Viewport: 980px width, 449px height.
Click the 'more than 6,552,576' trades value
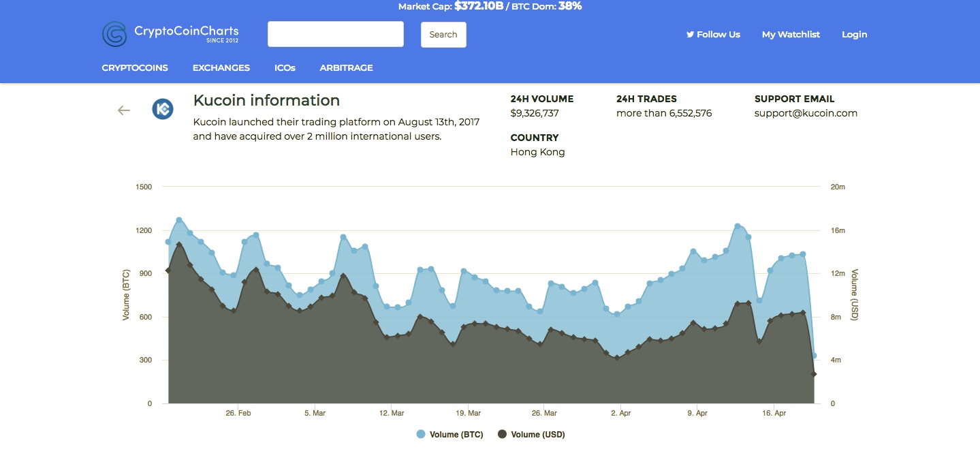(664, 113)
